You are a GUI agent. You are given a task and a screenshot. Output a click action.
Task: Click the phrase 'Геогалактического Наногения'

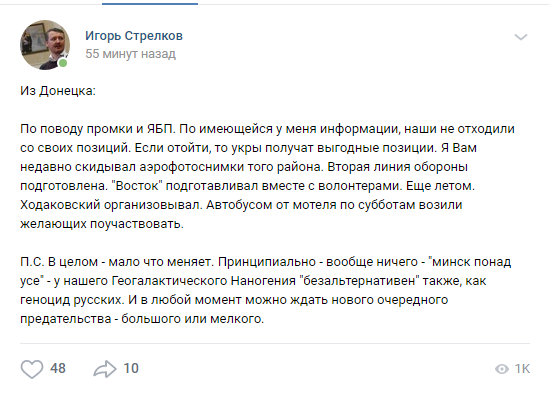[x=204, y=281]
